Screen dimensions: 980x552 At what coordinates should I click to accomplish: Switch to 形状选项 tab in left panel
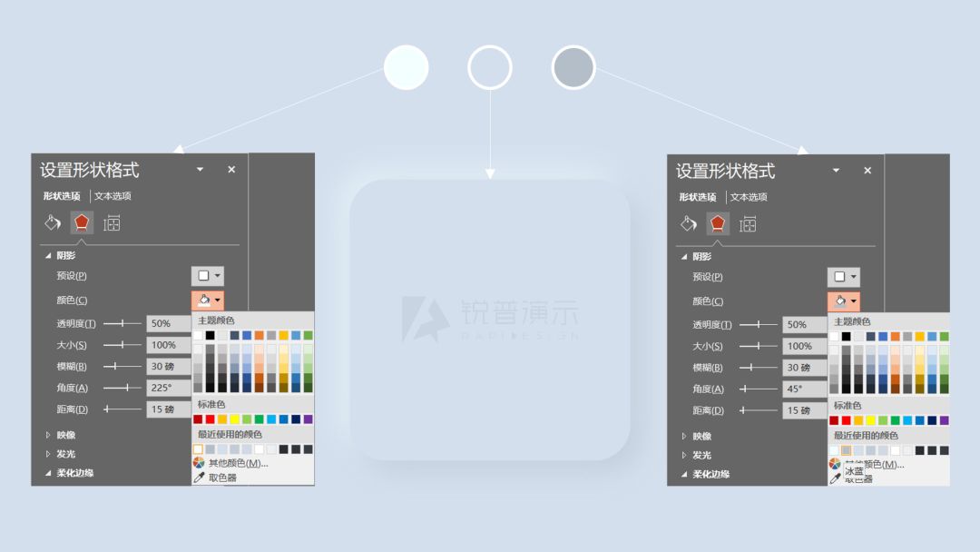point(62,196)
